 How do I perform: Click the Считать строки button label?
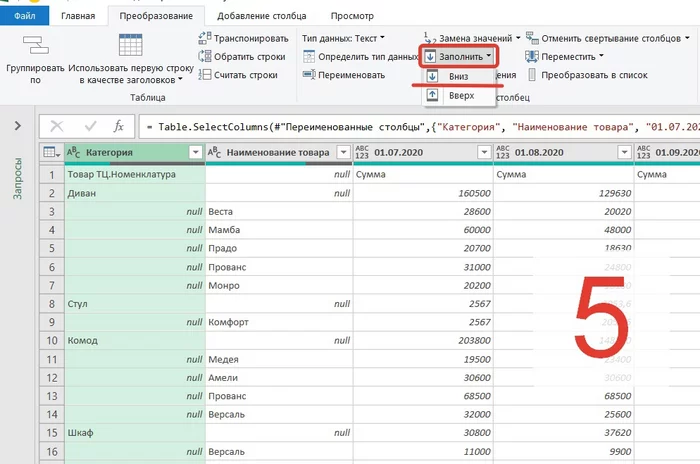coord(246,75)
